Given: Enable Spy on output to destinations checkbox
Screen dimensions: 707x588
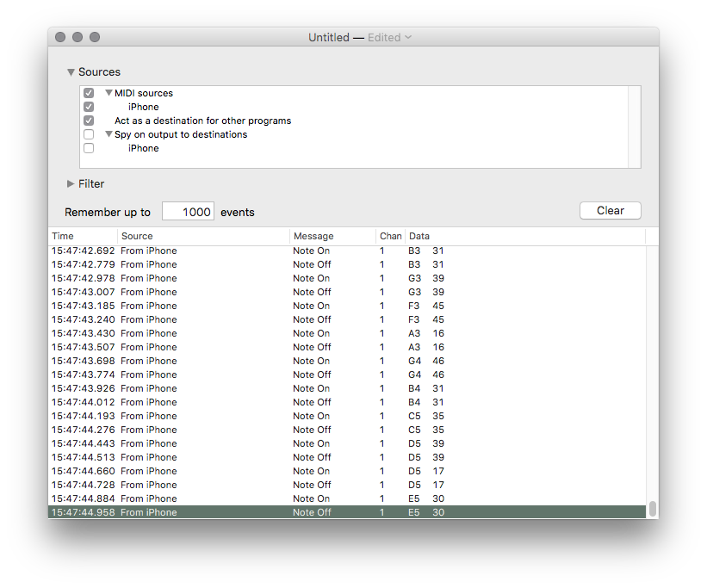Looking at the screenshot, I should point(89,134).
